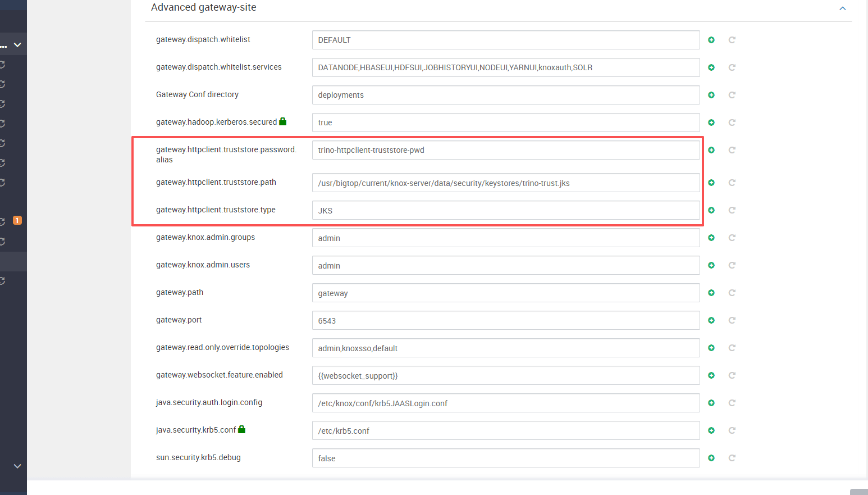Edit gateway.dispatch.whitelist value field
Image resolution: width=868 pixels, height=495 pixels.
pos(506,40)
